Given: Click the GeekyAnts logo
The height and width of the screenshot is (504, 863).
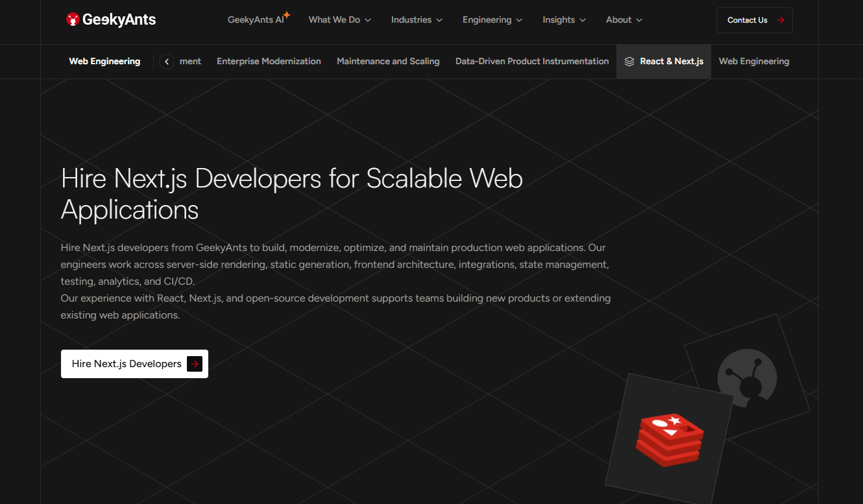Looking at the screenshot, I should point(111,19).
